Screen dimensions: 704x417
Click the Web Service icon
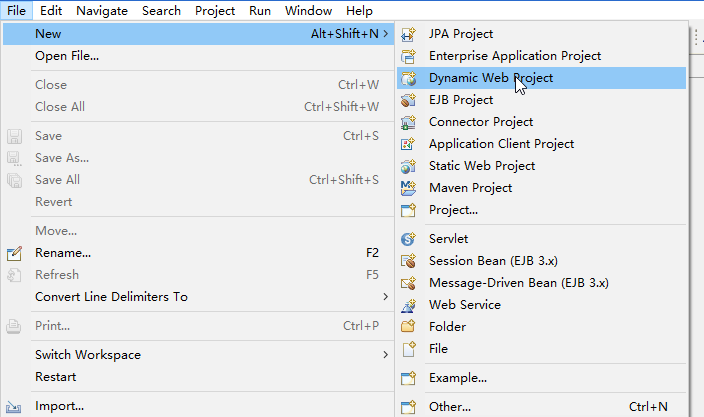[408, 305]
